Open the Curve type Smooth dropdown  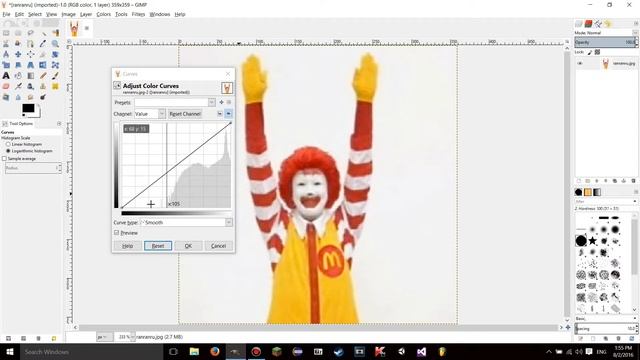click(x=229, y=222)
